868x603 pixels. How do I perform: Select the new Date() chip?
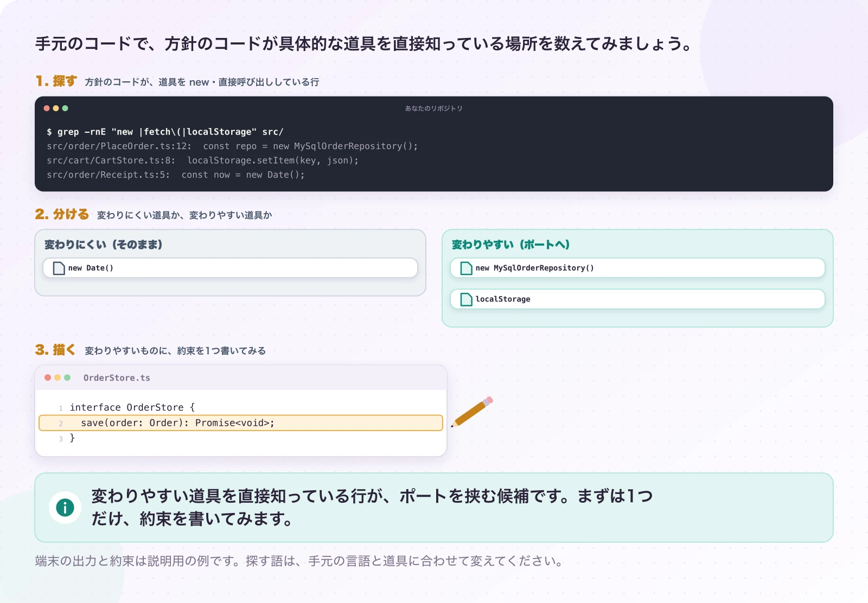point(230,268)
